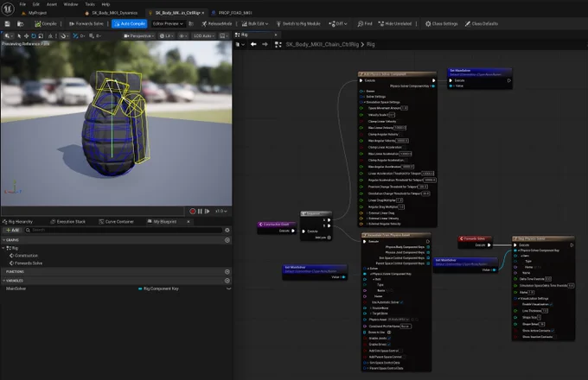Pause the viewport preview playback
Image resolution: width=588 pixels, height=380 pixels.
coord(200,211)
